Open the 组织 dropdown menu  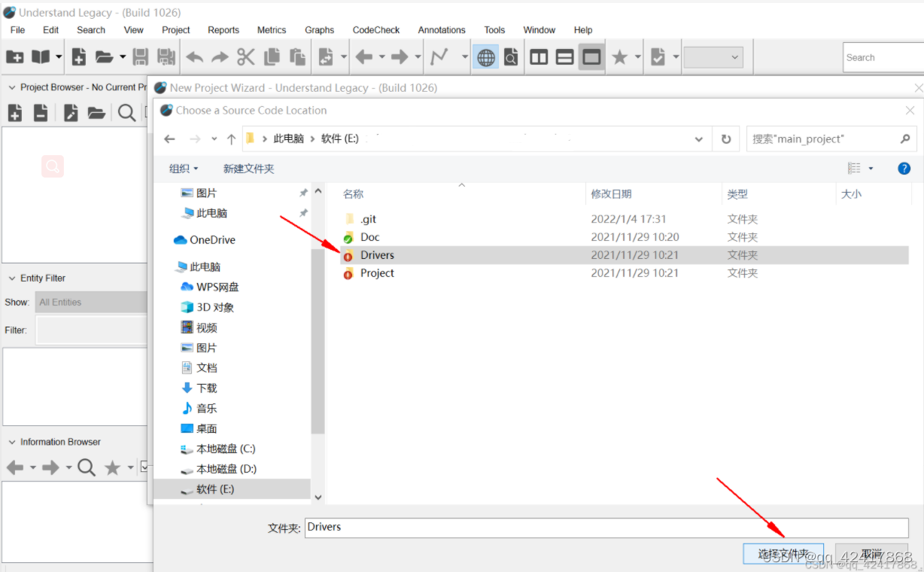click(184, 169)
